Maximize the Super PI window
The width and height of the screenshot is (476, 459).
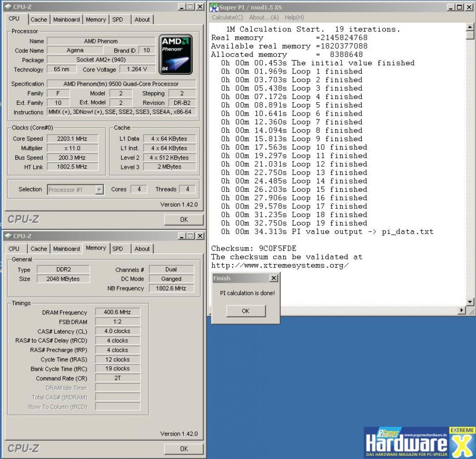[x=459, y=7]
